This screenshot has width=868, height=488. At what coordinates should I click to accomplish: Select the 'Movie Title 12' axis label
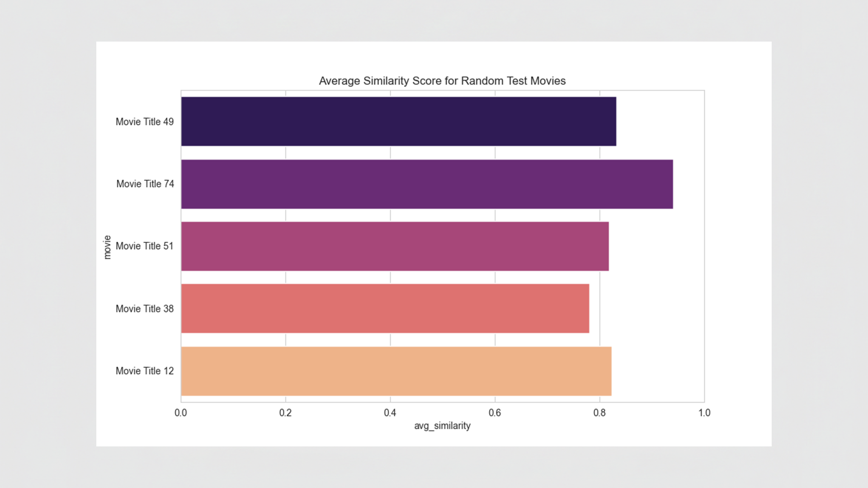(x=145, y=371)
